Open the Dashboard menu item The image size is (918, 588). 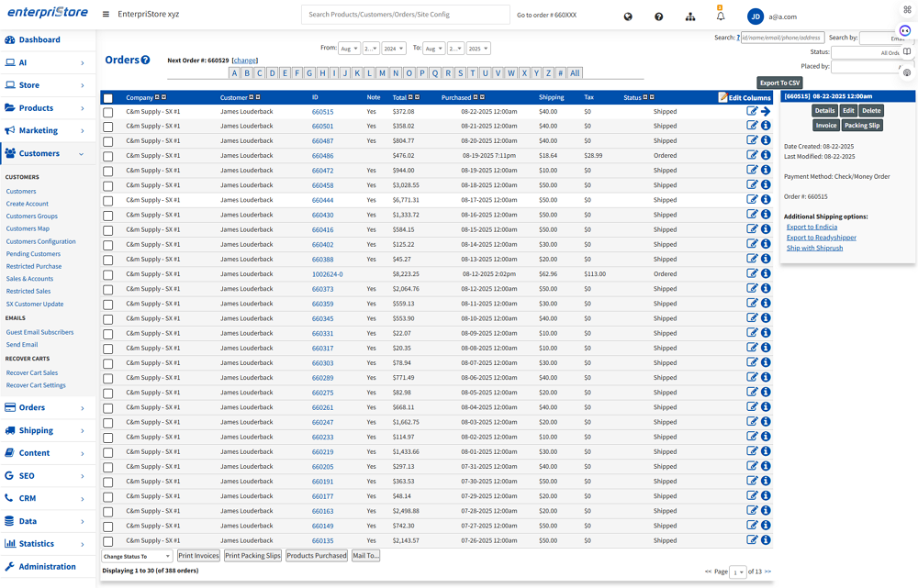(x=39, y=39)
